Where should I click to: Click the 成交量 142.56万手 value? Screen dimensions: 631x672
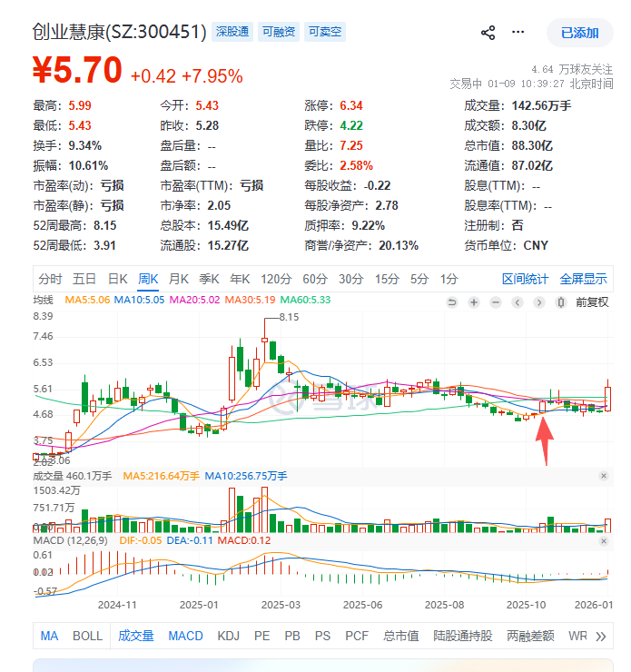coord(541,106)
